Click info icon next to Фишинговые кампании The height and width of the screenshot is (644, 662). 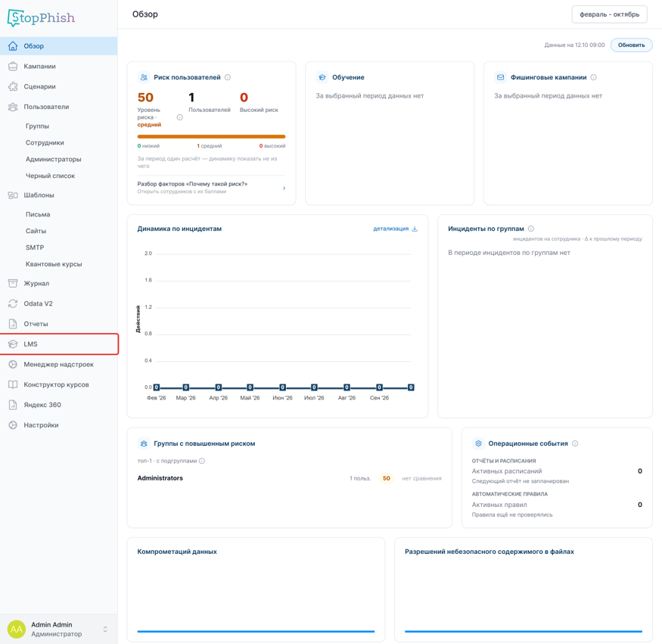point(594,77)
